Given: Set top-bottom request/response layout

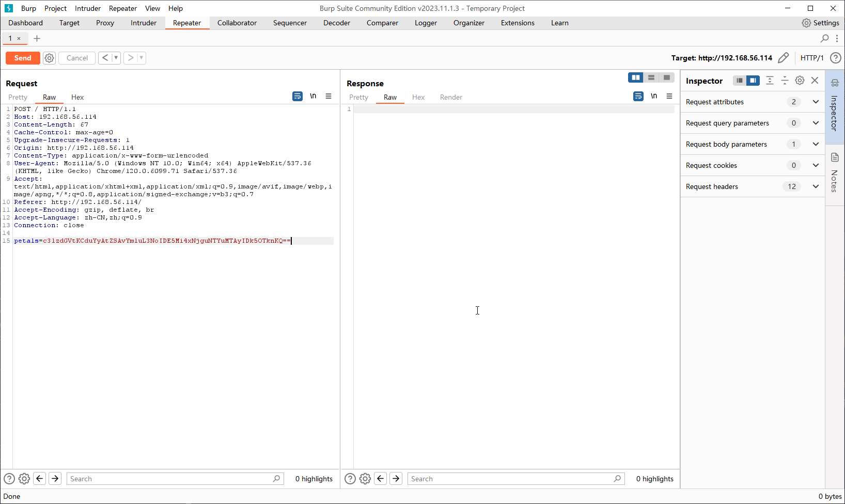Looking at the screenshot, I should (651, 77).
